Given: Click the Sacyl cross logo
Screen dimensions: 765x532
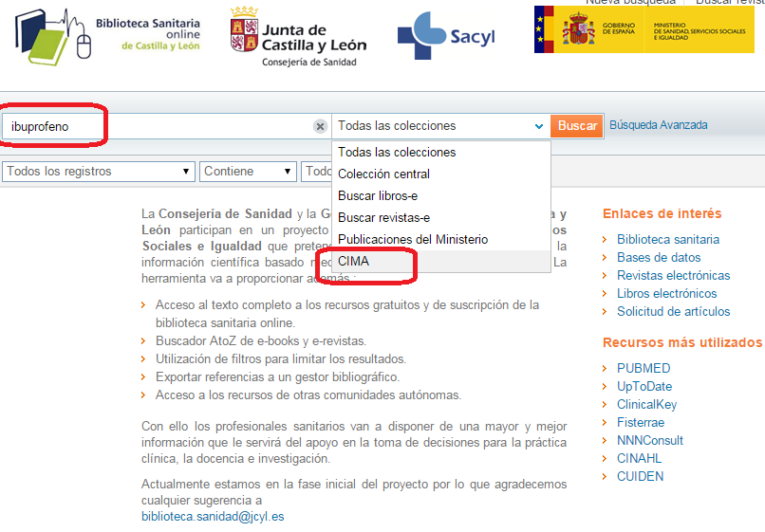Looking at the screenshot, I should coord(445,36).
